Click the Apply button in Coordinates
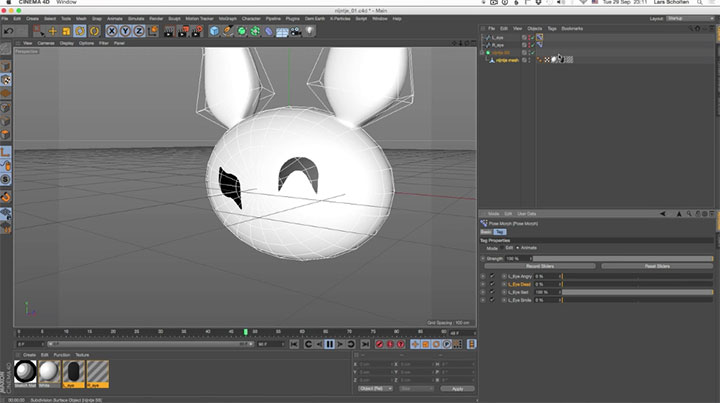Viewport: 720px width, 403px height. point(457,389)
